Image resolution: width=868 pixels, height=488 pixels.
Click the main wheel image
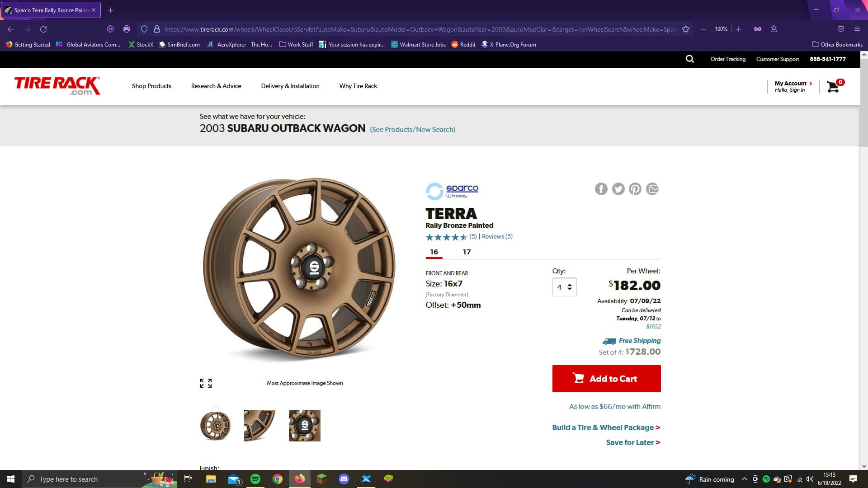299,269
